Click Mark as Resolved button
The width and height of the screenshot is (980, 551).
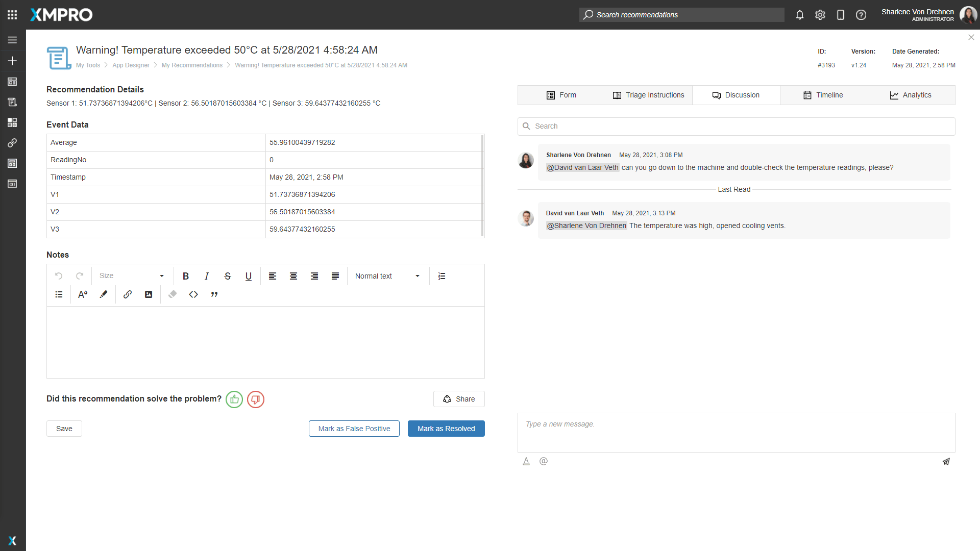click(446, 428)
